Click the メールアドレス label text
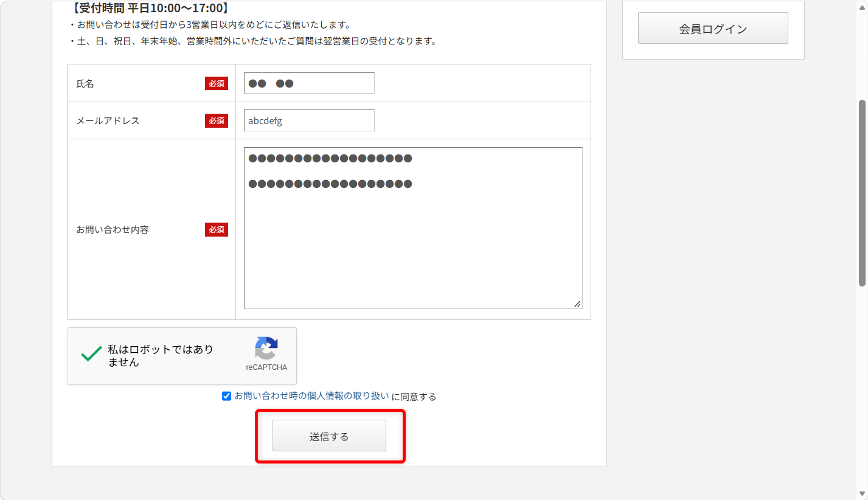This screenshot has height=500, width=868. click(x=108, y=121)
